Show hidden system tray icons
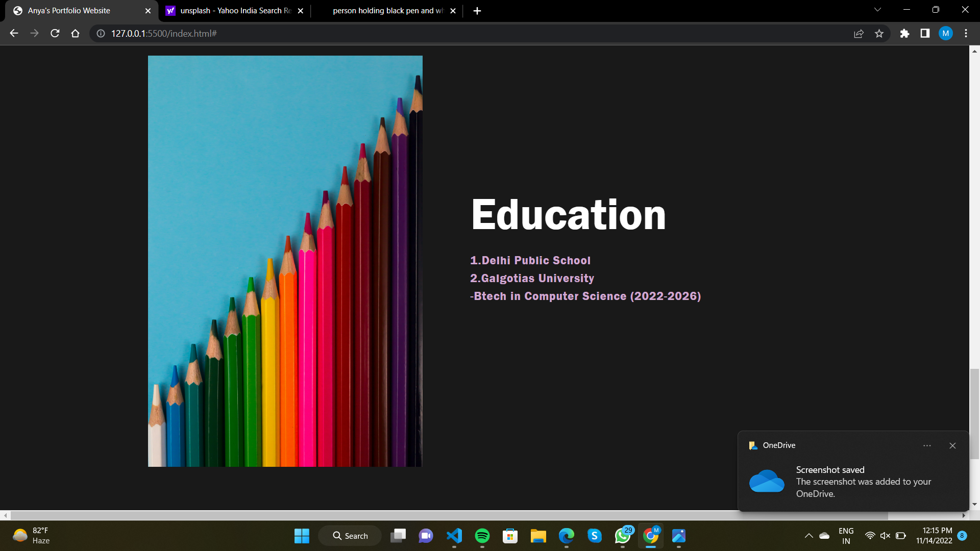Viewport: 980px width, 551px height. tap(808, 536)
